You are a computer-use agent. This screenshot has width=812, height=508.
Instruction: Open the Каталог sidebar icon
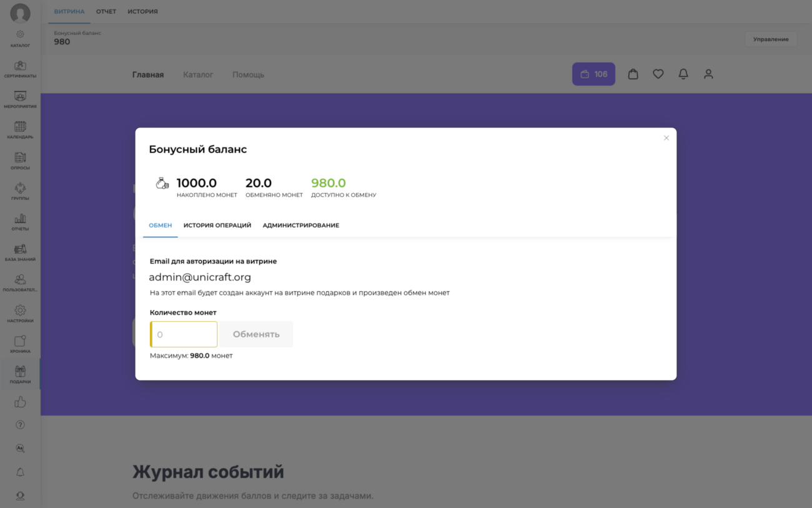point(20,38)
